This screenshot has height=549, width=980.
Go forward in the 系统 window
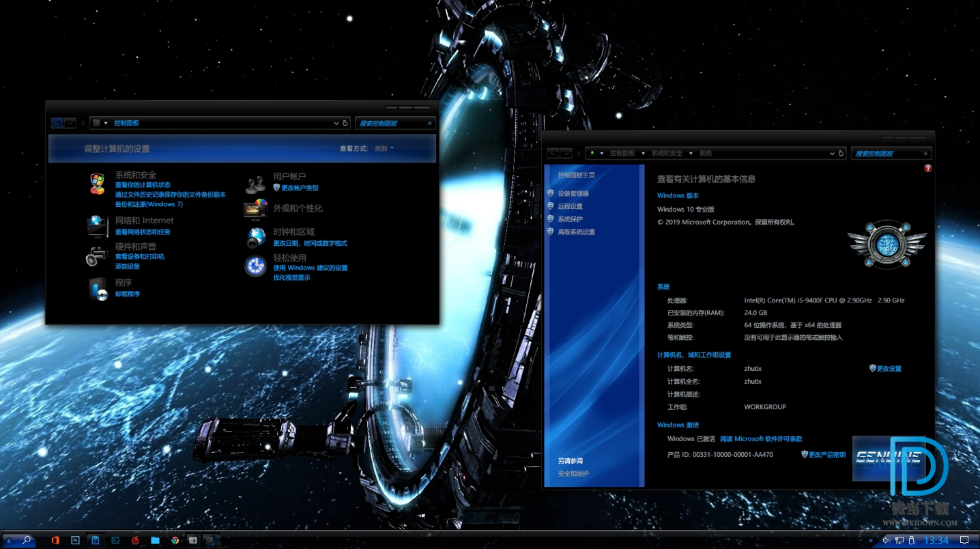tap(566, 153)
